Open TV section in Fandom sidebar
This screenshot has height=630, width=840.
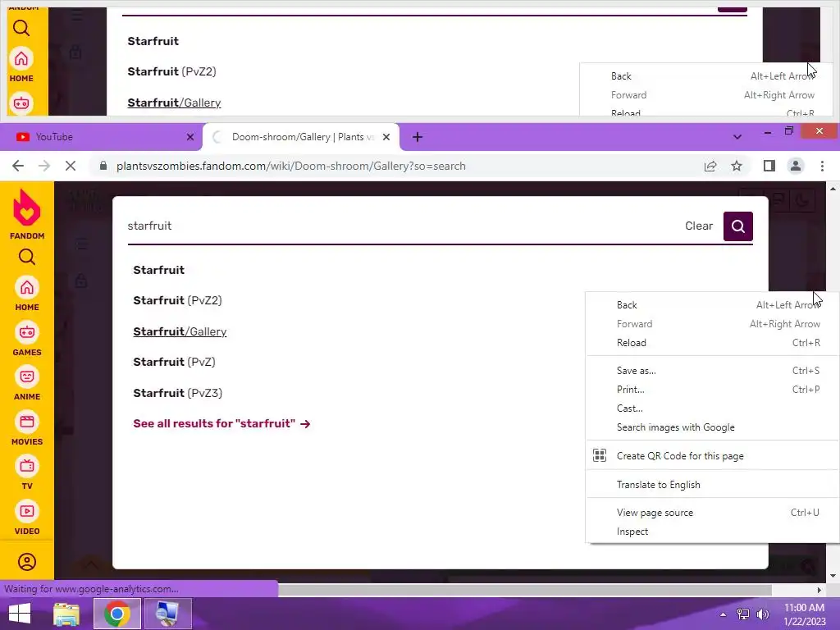coord(27,473)
